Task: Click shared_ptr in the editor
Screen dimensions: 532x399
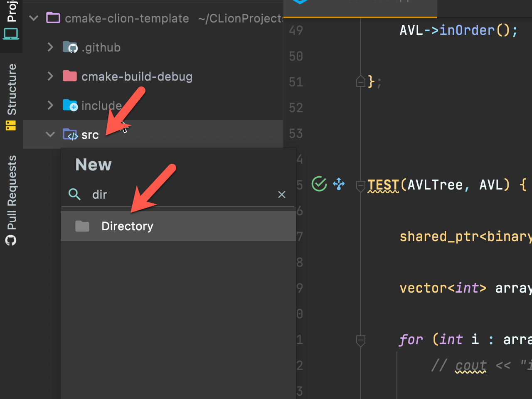Action: tap(439, 236)
